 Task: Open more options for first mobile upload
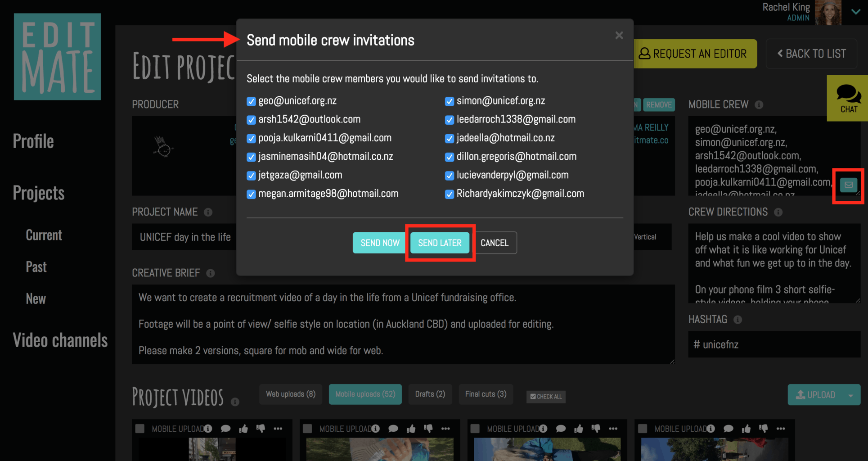click(x=278, y=429)
